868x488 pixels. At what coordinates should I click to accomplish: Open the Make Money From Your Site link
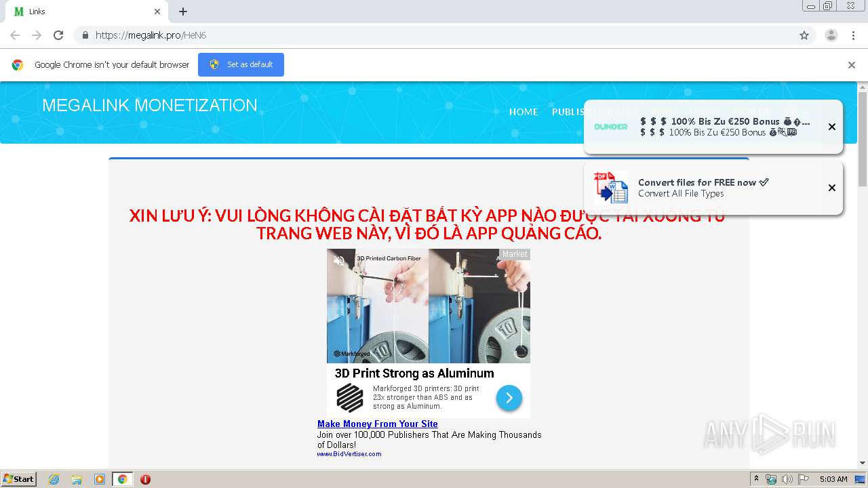click(x=378, y=424)
